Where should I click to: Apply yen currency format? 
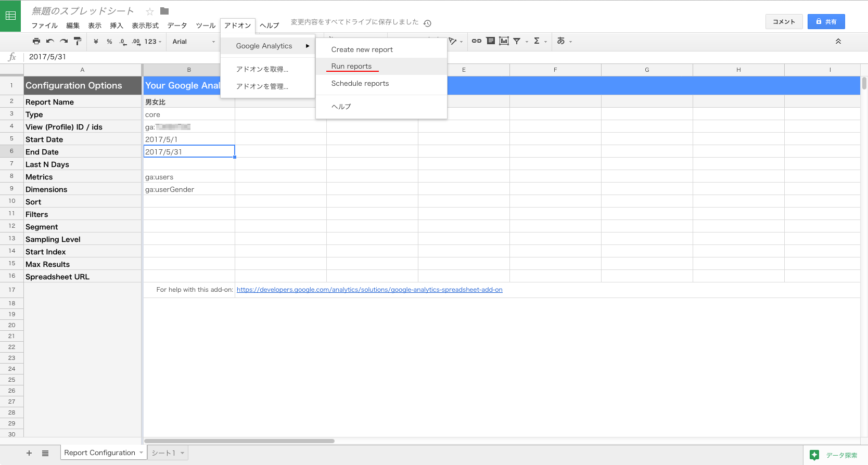[x=96, y=42]
